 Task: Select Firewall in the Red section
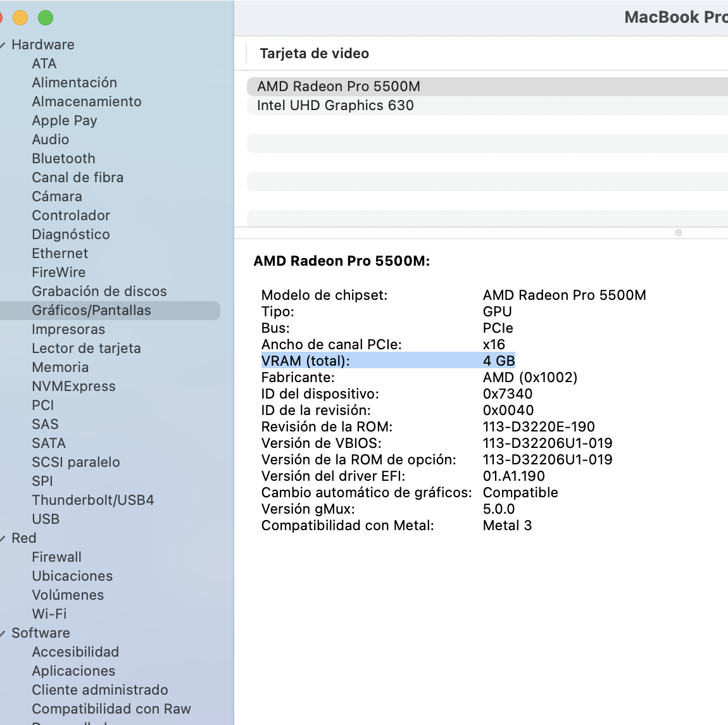click(56, 557)
